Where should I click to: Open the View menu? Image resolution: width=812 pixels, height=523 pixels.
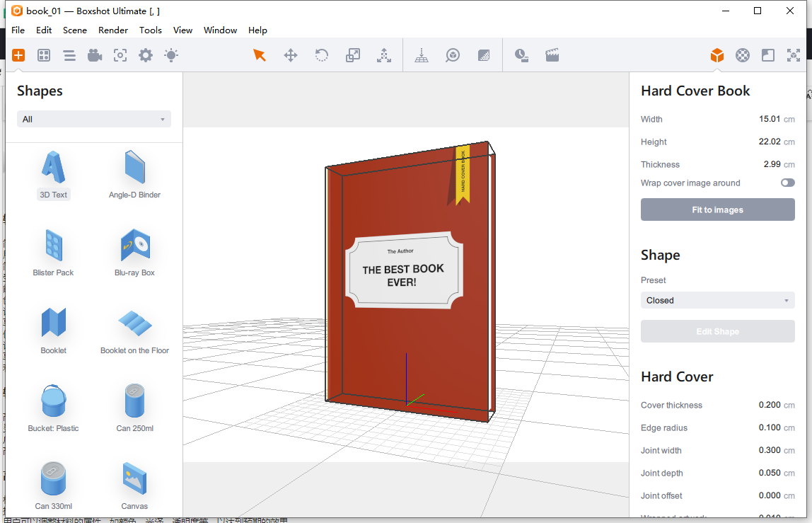tap(182, 30)
